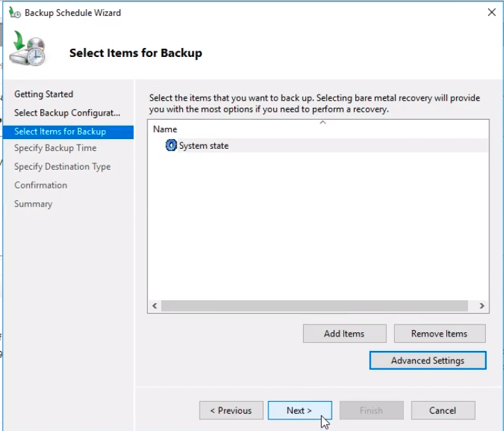Click the Specify Destination Type step
504x431 pixels.
tap(63, 167)
